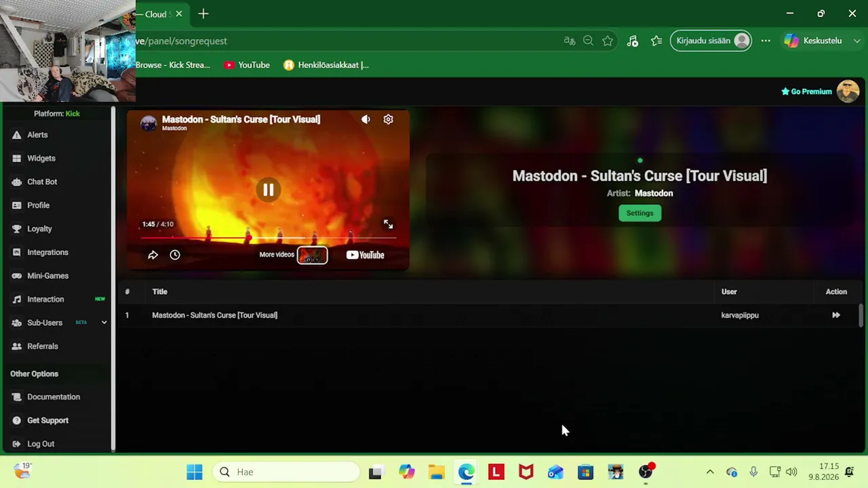Seek along the video progress bar
The image size is (868, 488).
pos(268,238)
